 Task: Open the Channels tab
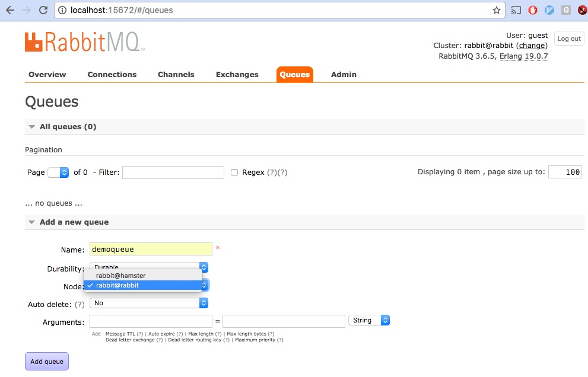tap(176, 75)
